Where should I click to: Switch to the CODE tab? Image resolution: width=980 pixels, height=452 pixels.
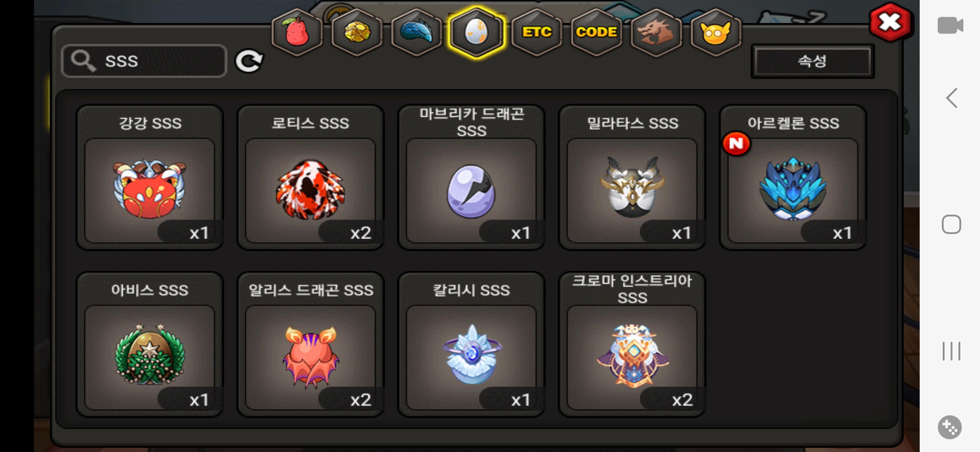point(596,32)
